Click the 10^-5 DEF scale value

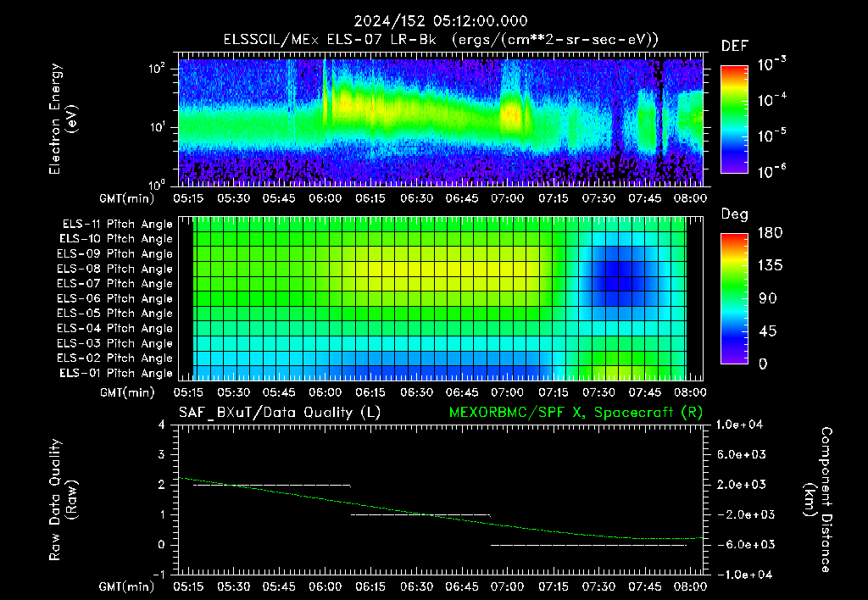coord(771,135)
